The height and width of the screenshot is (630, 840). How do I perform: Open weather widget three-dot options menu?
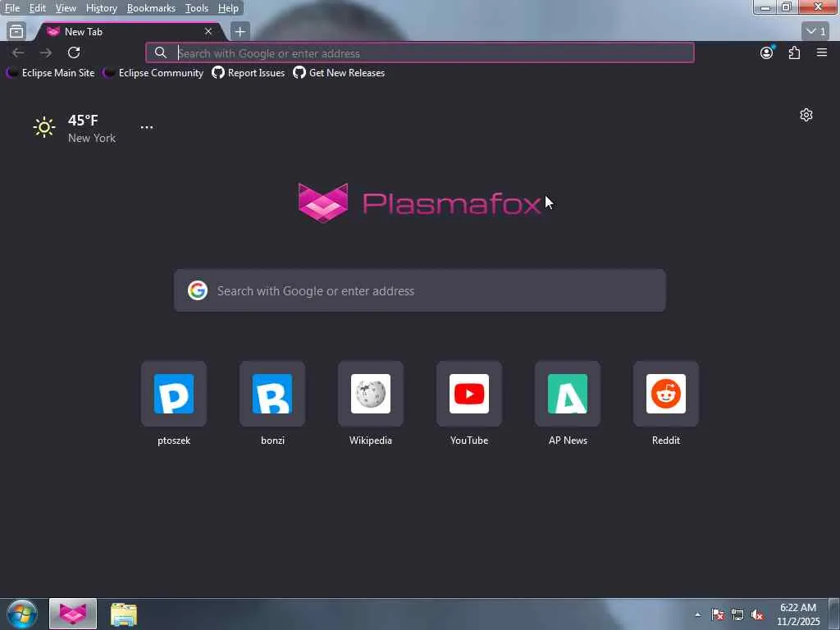click(146, 127)
